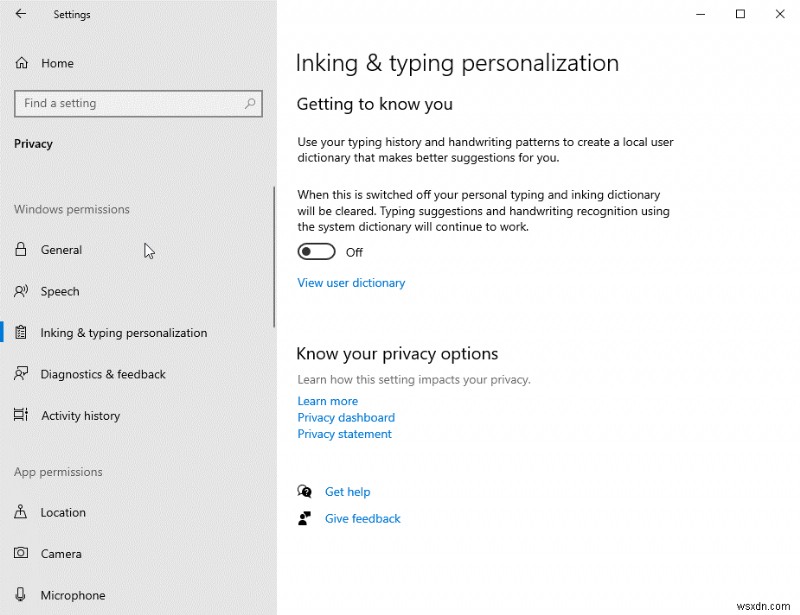Image resolution: width=800 pixels, height=615 pixels.
Task: Click the Get help icon
Action: (304, 491)
